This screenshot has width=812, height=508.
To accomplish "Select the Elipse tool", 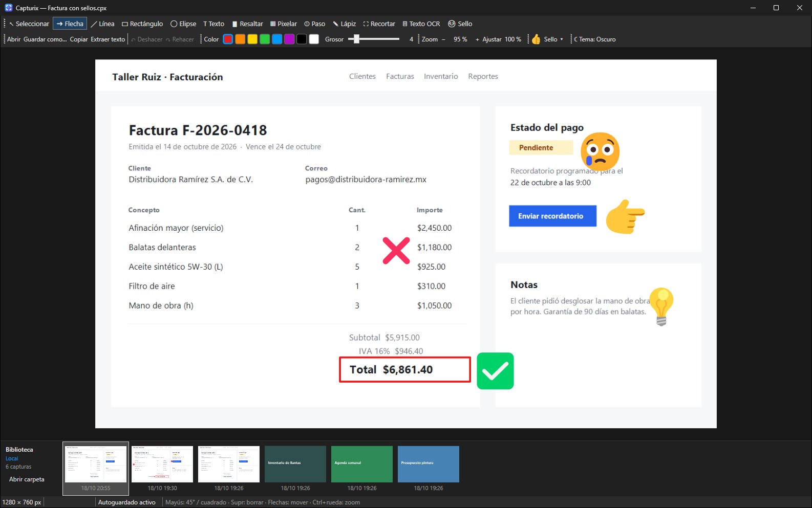I will [x=183, y=24].
